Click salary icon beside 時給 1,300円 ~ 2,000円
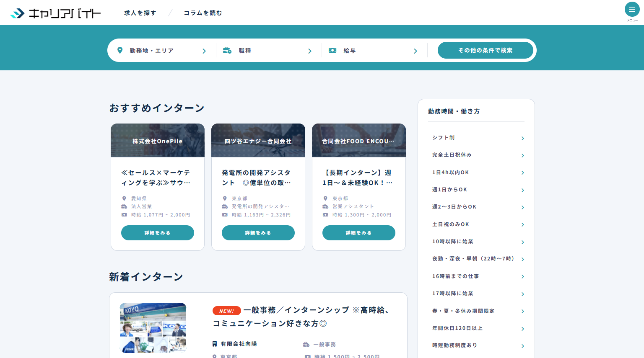The width and height of the screenshot is (644, 358). point(325,215)
